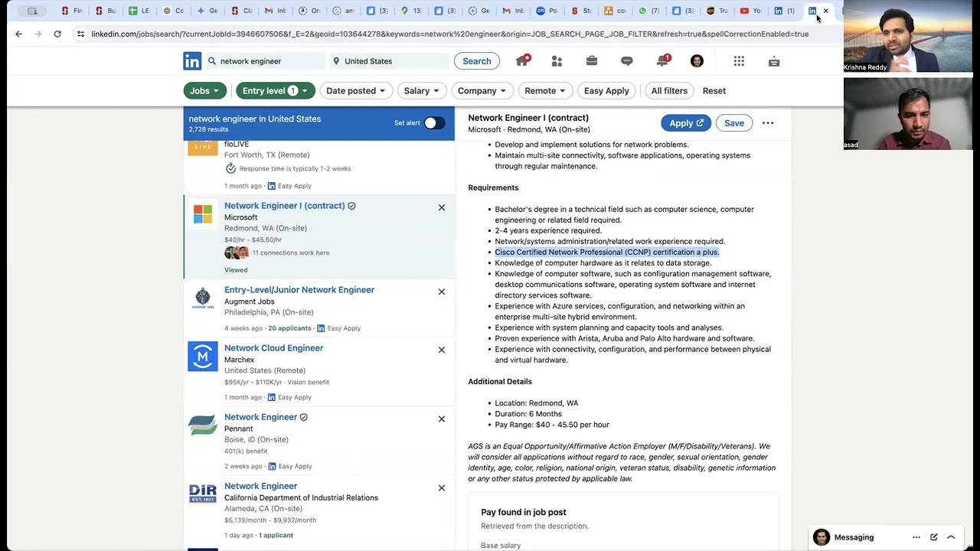Viewport: 980px width, 551px height.
Task: Open the three-dot more options for job
Action: point(768,123)
